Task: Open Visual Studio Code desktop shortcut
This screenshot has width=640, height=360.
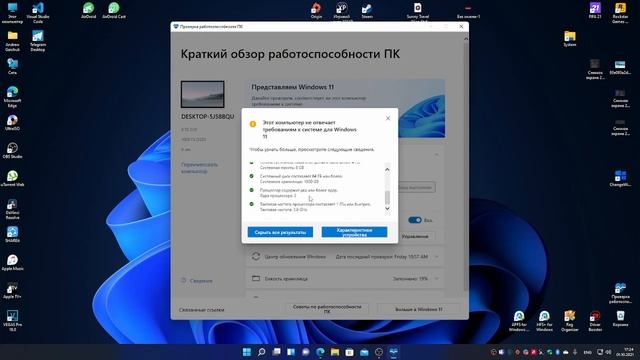Action: pos(38,12)
